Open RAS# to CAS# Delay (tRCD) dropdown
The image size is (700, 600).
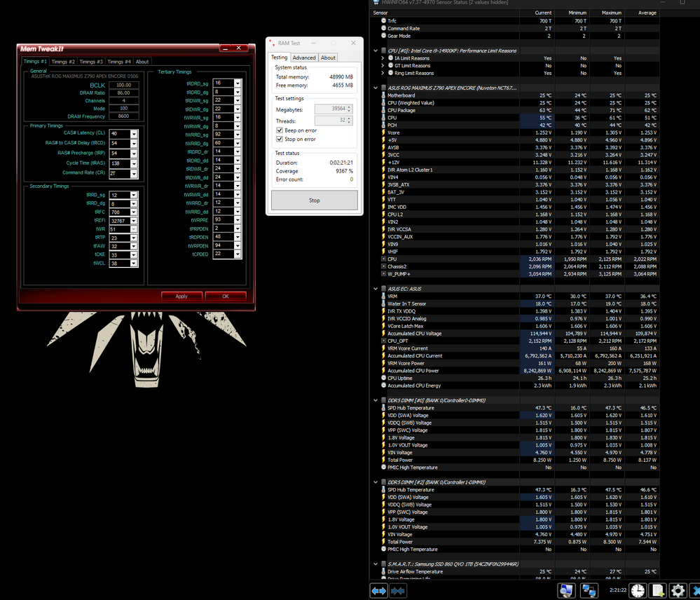pos(133,143)
